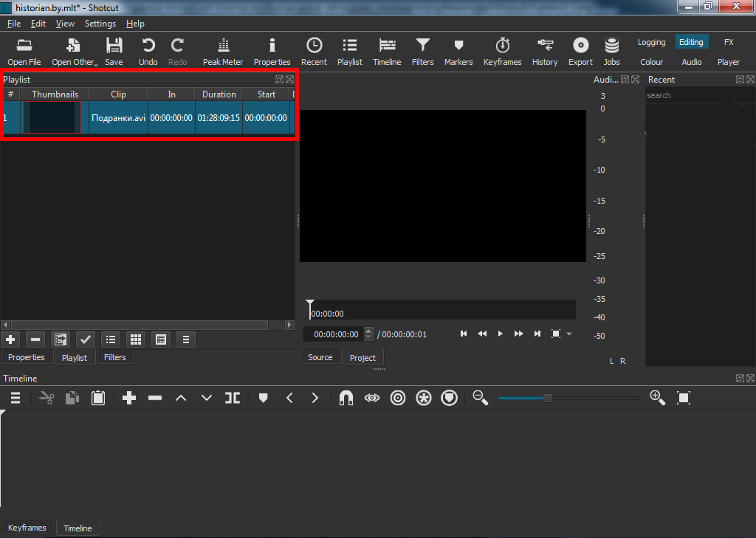Image resolution: width=756 pixels, height=538 pixels.
Task: Expand the player zoom dropdown arrow
Action: (x=569, y=334)
